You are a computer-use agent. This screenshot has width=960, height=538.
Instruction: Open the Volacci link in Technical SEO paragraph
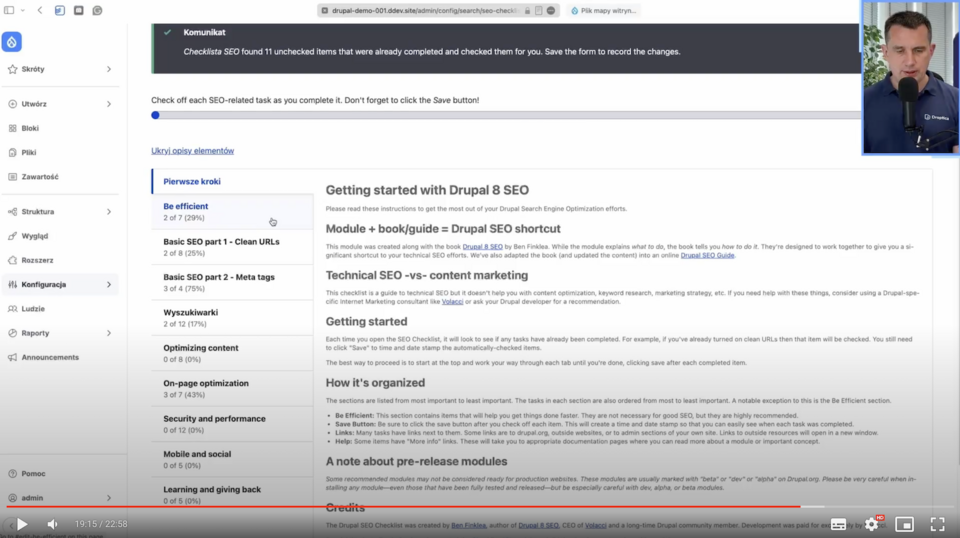pyautogui.click(x=452, y=302)
